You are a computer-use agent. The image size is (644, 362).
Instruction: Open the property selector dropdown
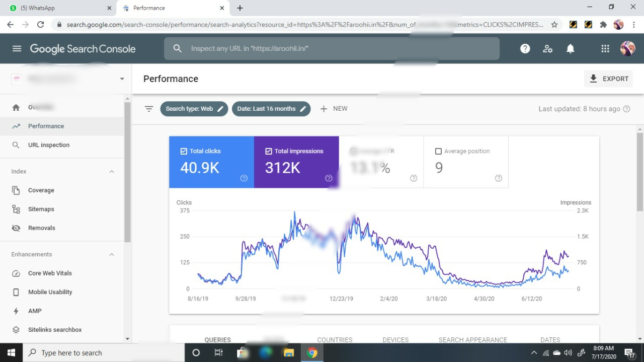(x=122, y=79)
